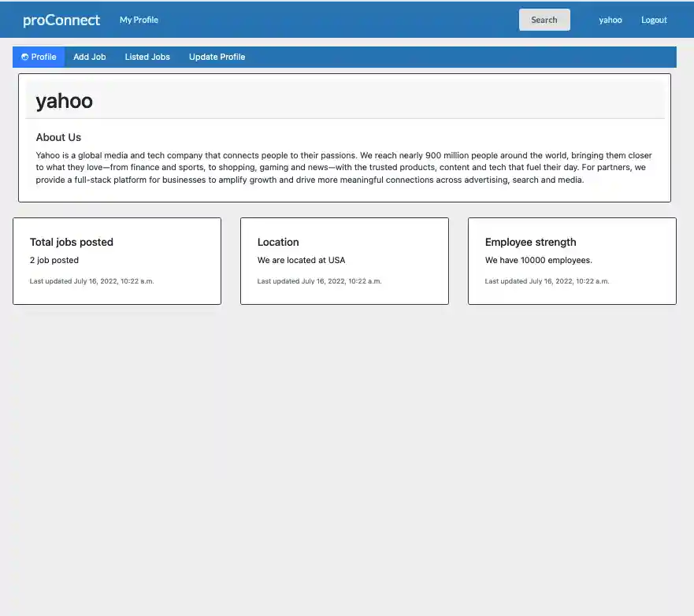Image resolution: width=694 pixels, height=616 pixels.
Task: Click the Search button
Action: pos(544,20)
